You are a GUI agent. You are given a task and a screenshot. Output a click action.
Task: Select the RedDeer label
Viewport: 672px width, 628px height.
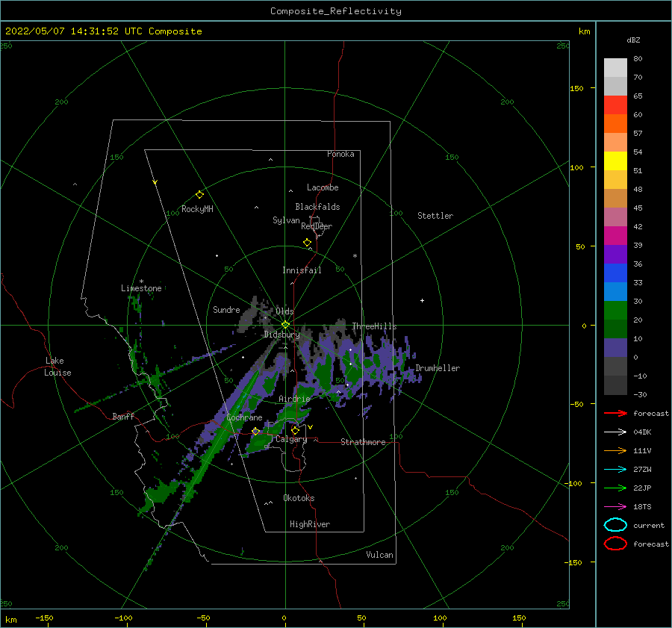point(317,226)
